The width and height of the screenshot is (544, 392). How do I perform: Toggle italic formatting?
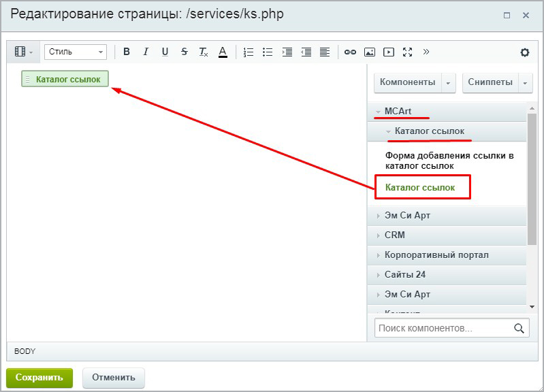[146, 52]
